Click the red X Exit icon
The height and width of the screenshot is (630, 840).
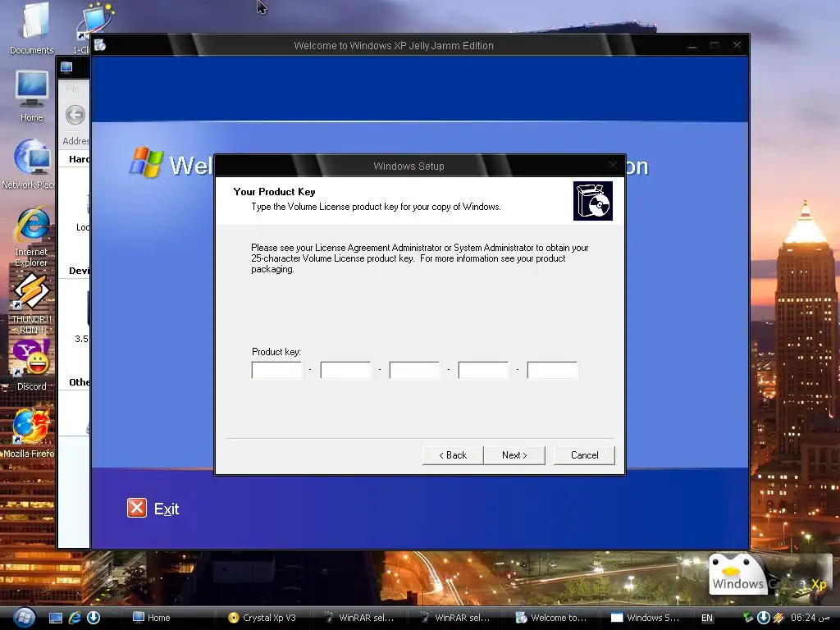coord(137,508)
